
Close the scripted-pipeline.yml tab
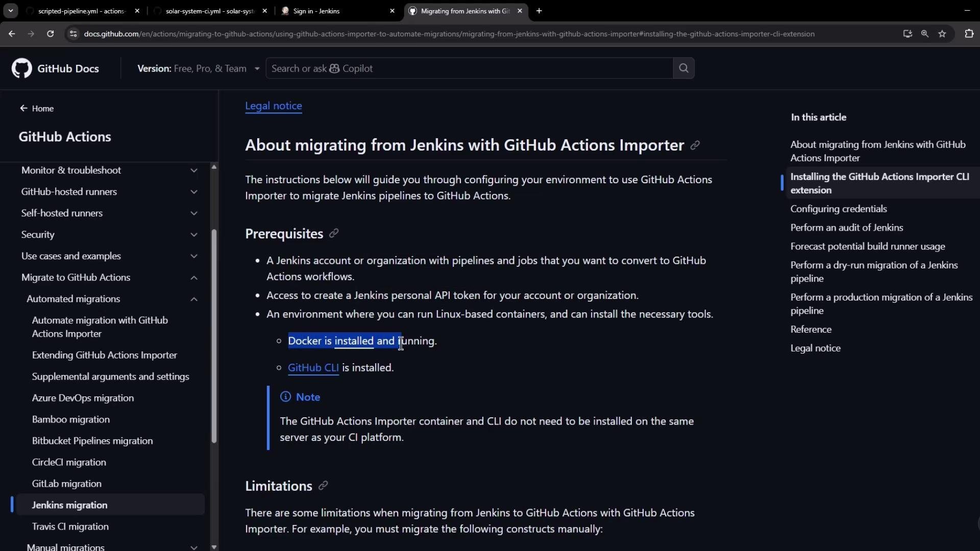[137, 11]
